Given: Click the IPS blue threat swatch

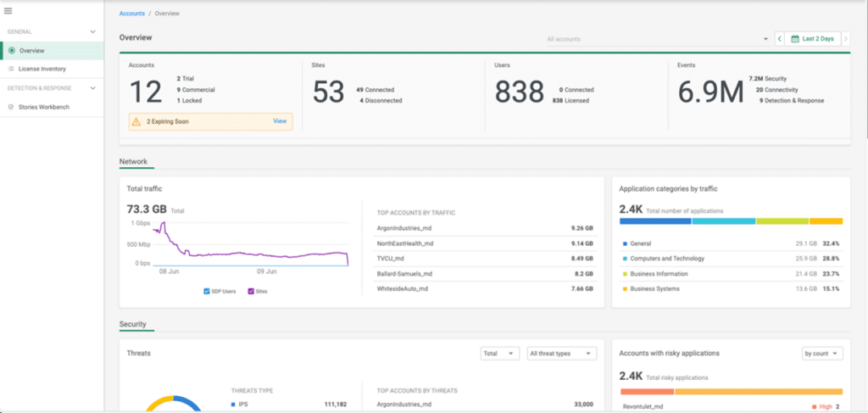Looking at the screenshot, I should tap(233, 405).
